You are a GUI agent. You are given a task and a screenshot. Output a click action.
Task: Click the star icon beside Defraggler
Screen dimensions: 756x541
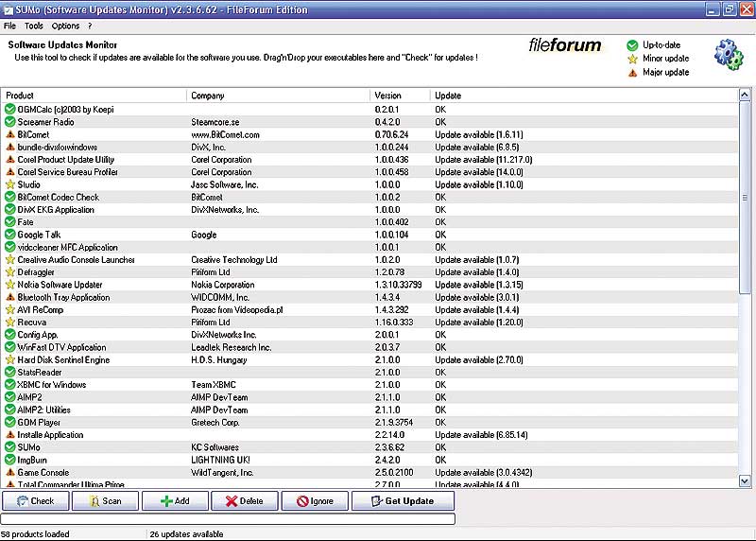(x=10, y=272)
